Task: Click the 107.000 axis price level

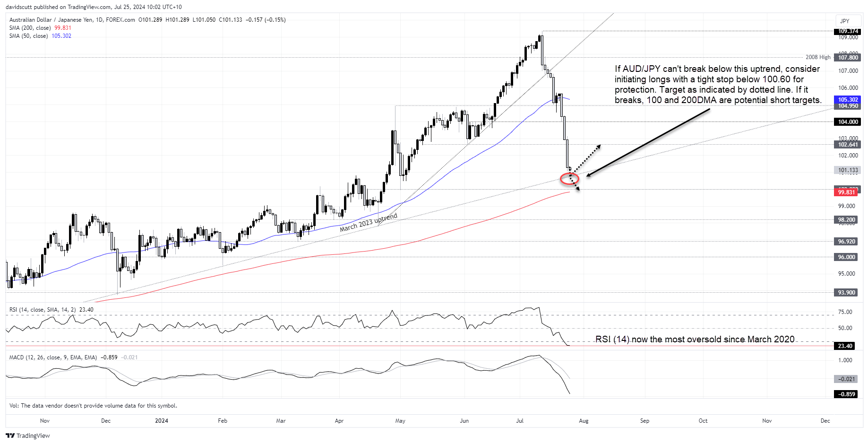Action: (848, 71)
